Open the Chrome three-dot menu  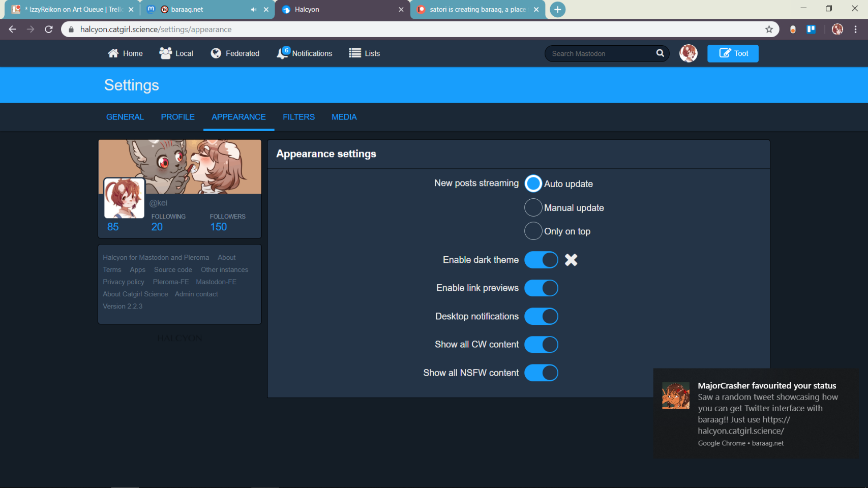click(856, 29)
